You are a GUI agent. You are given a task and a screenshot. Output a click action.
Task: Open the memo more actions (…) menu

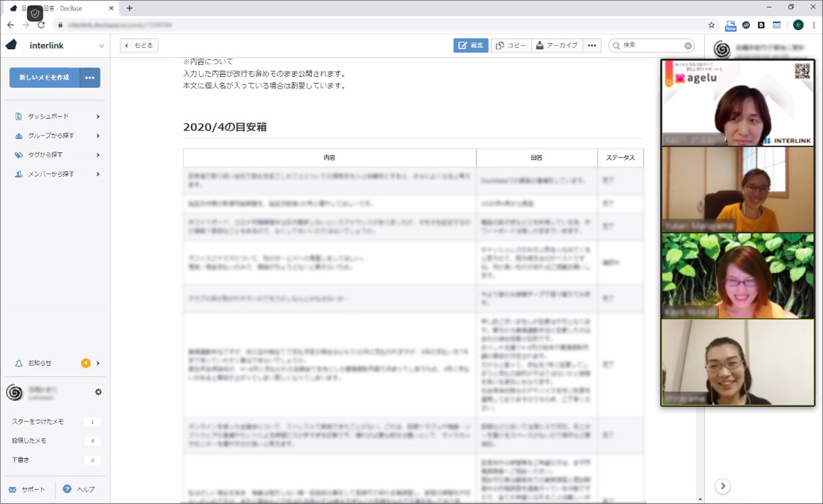pos(592,46)
